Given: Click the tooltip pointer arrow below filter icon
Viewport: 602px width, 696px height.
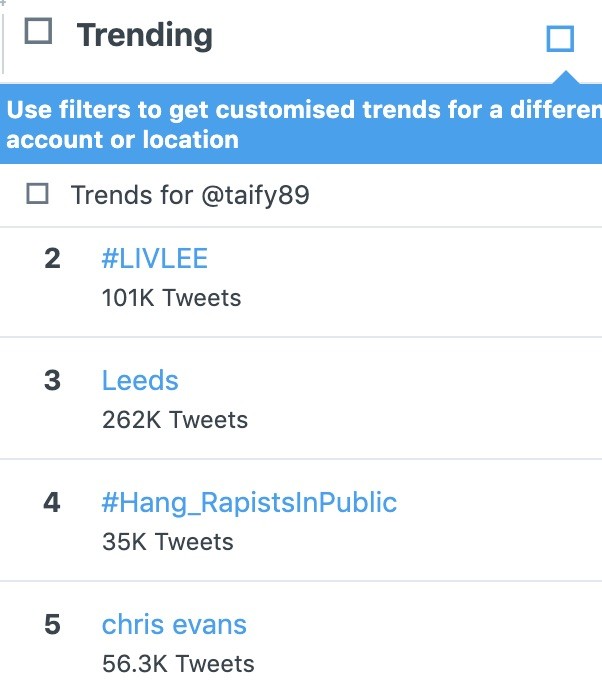Looking at the screenshot, I should pos(565,79).
